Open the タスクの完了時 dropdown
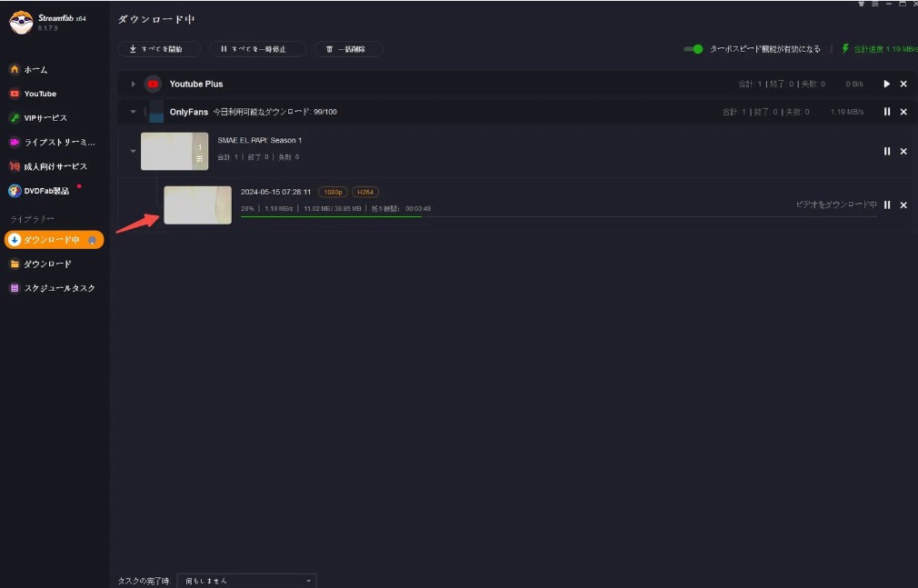This screenshot has width=918, height=588. click(246, 581)
